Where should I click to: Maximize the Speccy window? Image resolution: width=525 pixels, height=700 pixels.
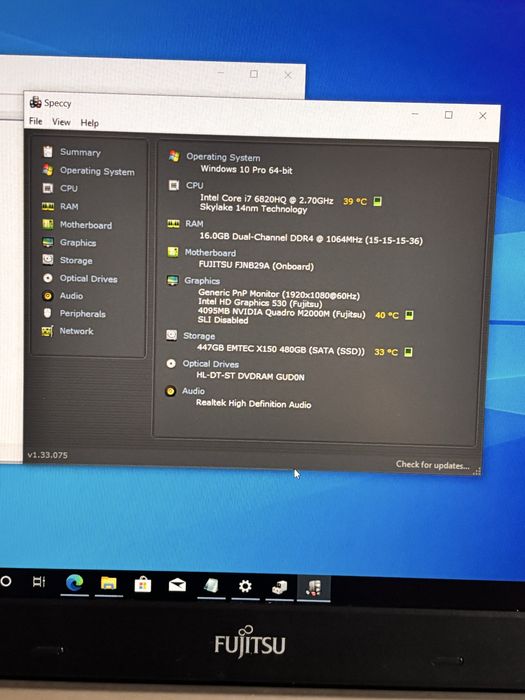(449, 115)
